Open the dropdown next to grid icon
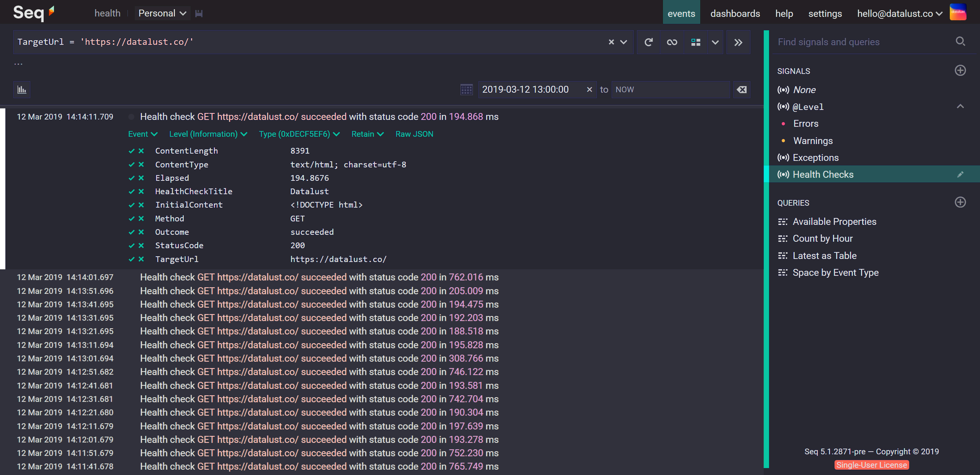Image resolution: width=980 pixels, height=475 pixels. [715, 42]
